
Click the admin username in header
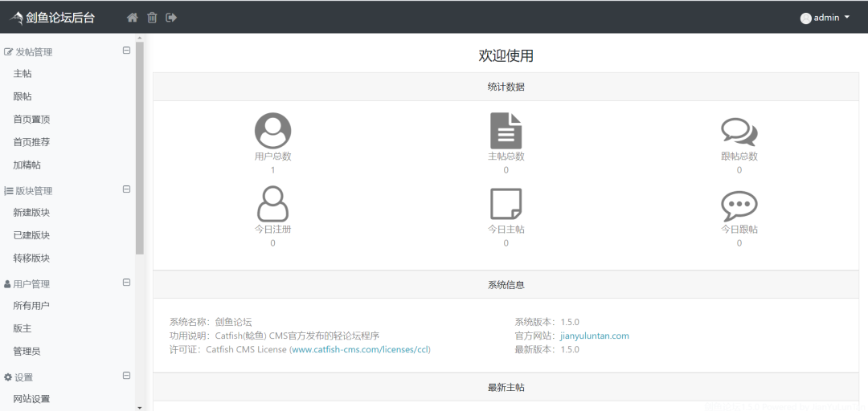826,18
